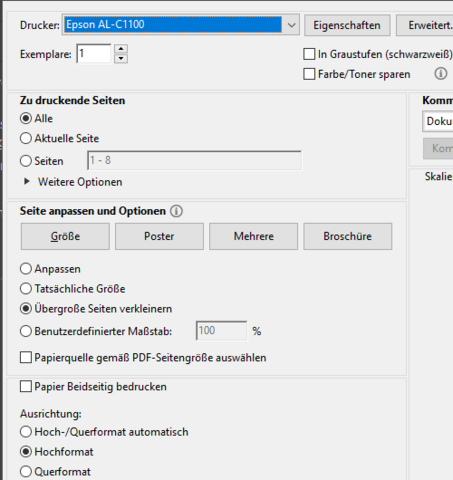Enable Papier Beidseitig bedrucken
453x480 pixels.
[x=26, y=386]
